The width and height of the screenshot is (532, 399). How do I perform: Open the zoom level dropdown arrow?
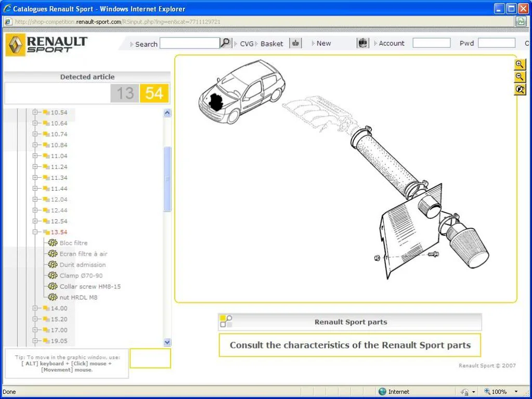click(516, 392)
